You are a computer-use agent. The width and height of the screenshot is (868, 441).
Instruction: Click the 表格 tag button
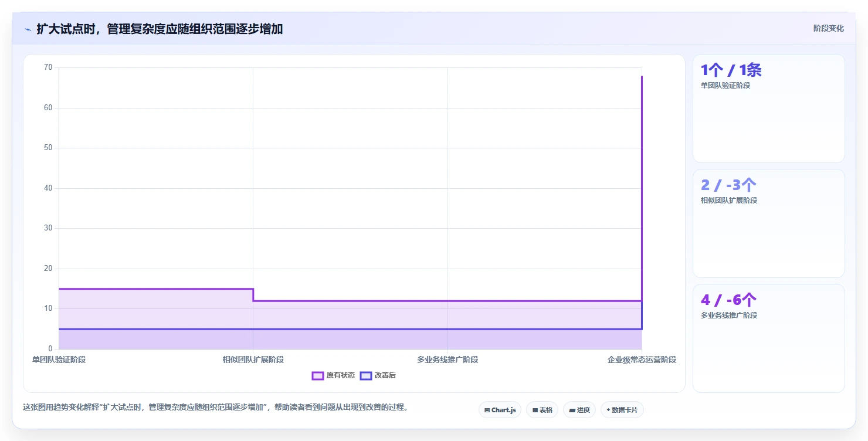(x=542, y=410)
